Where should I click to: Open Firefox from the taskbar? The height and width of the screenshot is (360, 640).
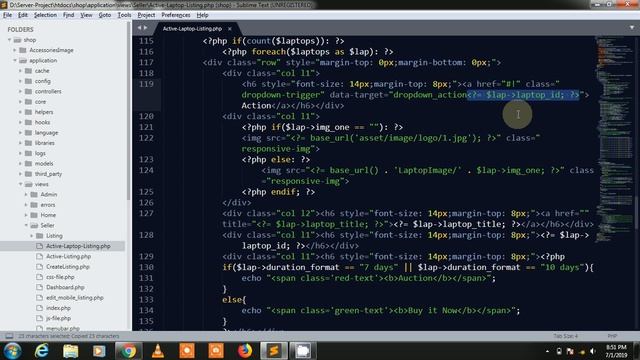coord(245,351)
